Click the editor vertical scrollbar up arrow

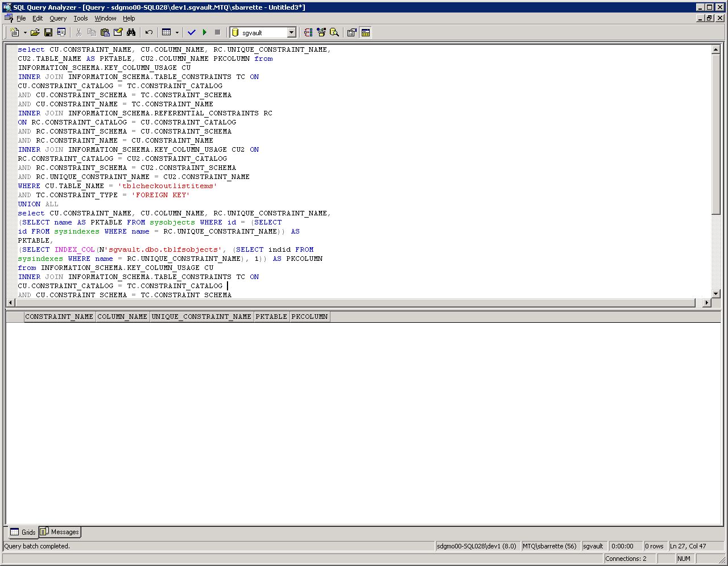click(x=716, y=49)
